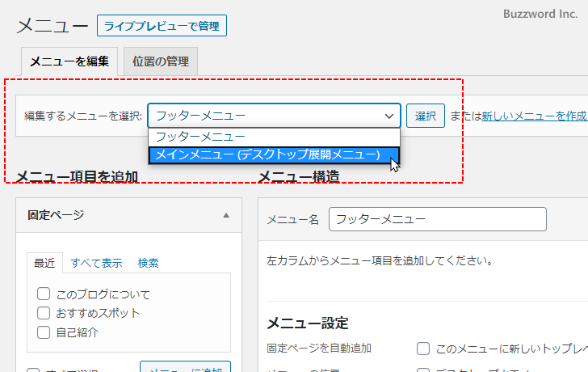Viewport: 588px width, 372px height.
Task: Open the 位置の管理 tab
Action: point(161,61)
